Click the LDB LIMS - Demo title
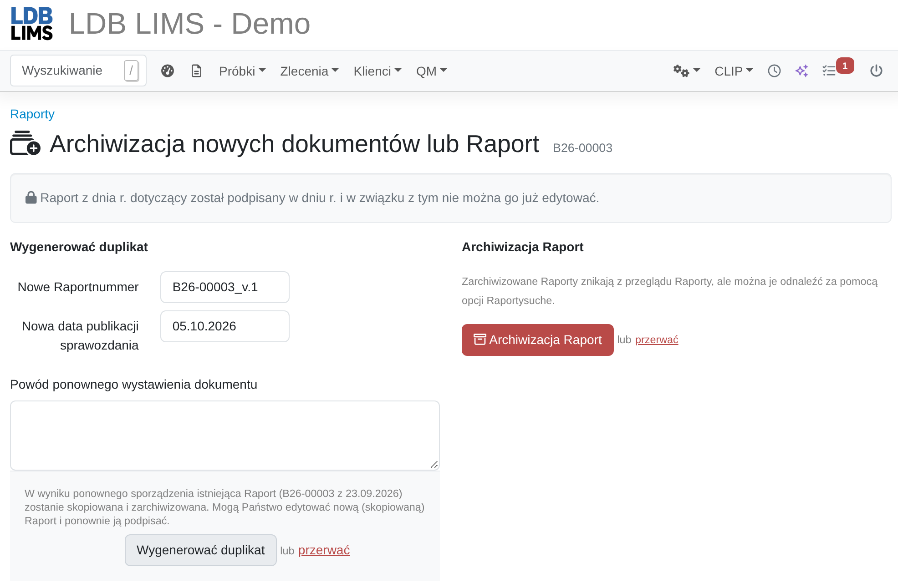Screen dimensions: 898x588 (x=189, y=24)
